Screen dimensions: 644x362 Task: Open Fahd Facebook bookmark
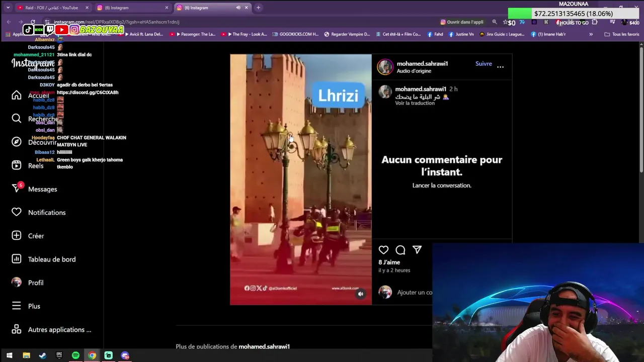435,34
